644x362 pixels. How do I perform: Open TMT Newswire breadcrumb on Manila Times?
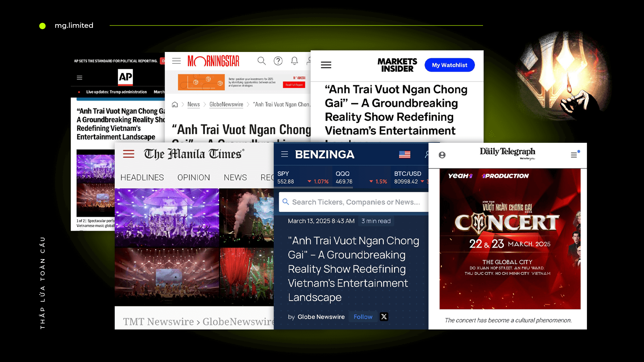point(158,322)
